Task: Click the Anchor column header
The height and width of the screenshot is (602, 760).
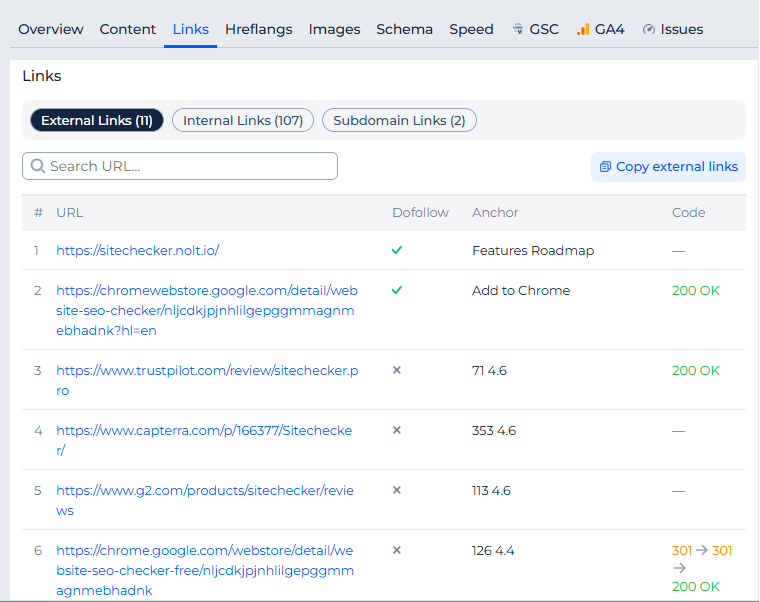Action: coord(495,212)
